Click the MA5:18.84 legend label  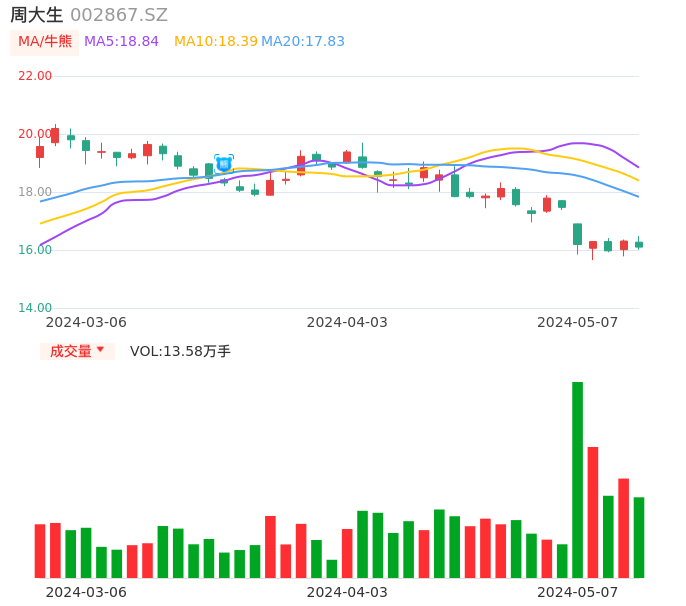[x=121, y=42]
